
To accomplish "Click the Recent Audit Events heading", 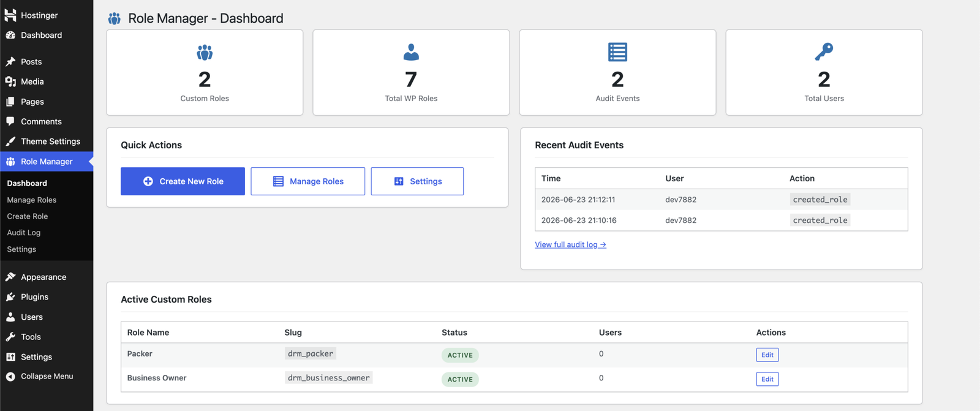I will click(x=579, y=145).
